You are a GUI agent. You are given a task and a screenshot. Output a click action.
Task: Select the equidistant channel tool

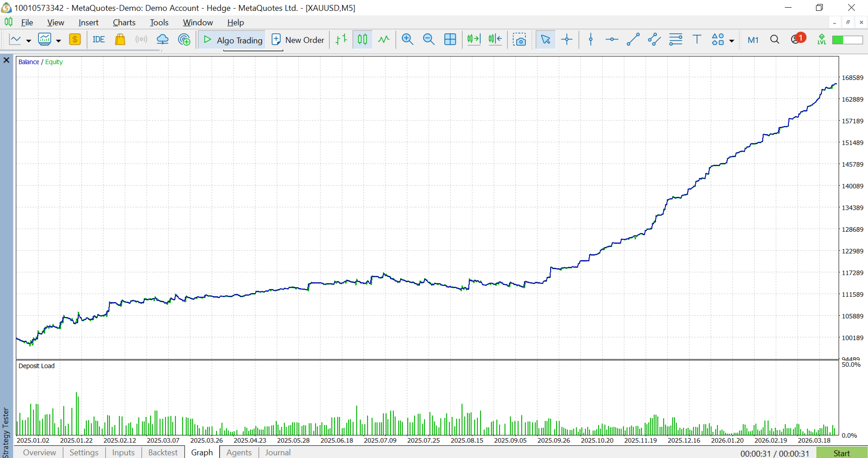[654, 40]
